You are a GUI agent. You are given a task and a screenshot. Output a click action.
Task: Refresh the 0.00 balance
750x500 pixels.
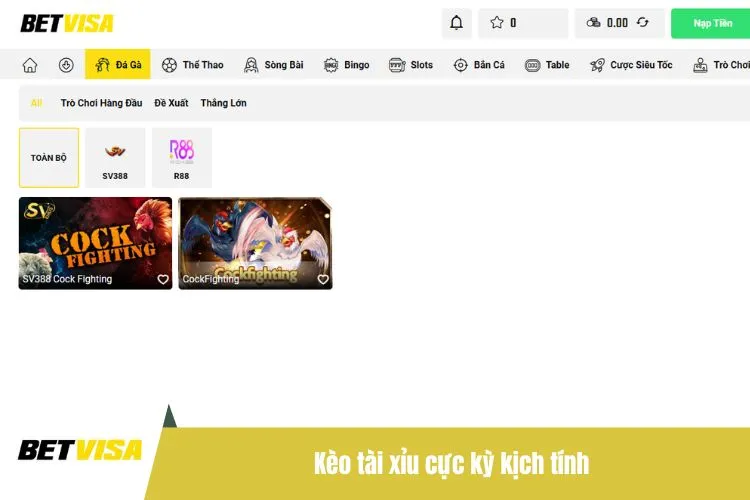pyautogui.click(x=643, y=22)
